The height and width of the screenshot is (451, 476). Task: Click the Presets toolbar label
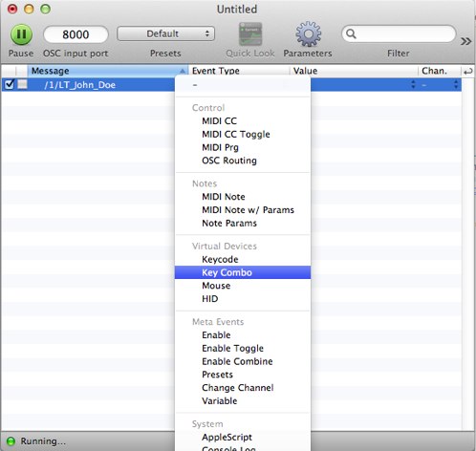[165, 54]
